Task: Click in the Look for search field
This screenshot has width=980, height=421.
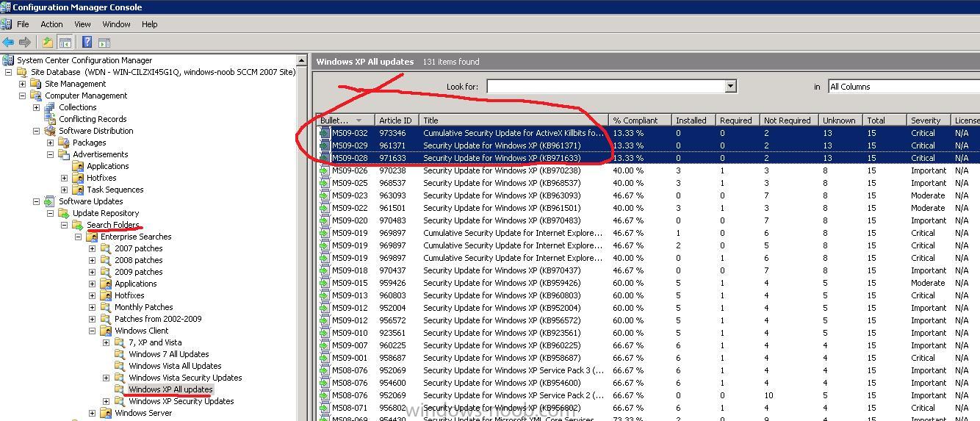Action: (605, 87)
